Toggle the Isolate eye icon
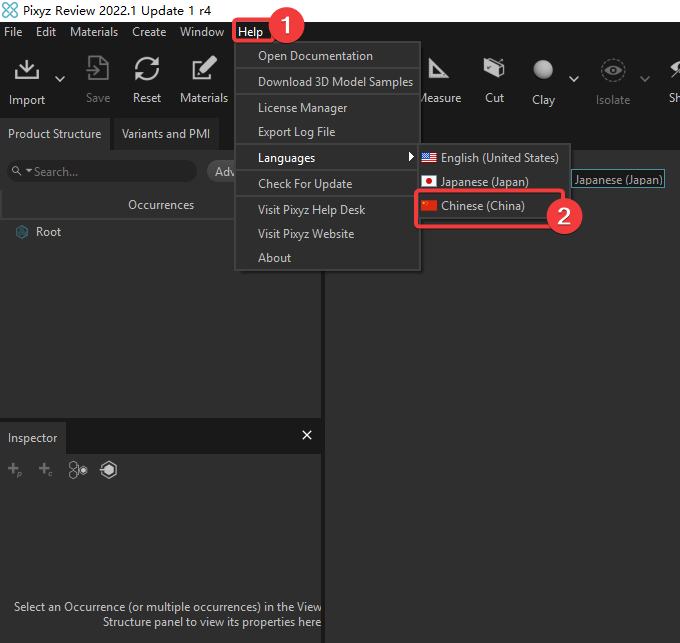 coord(613,70)
